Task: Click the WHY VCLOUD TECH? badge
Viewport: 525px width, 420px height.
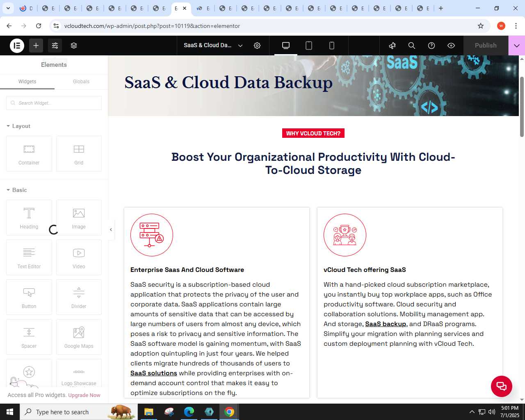Action: click(x=313, y=133)
